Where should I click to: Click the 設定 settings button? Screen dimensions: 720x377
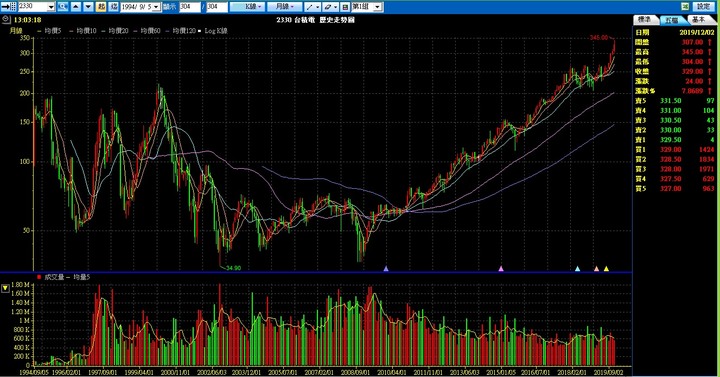[704, 6]
